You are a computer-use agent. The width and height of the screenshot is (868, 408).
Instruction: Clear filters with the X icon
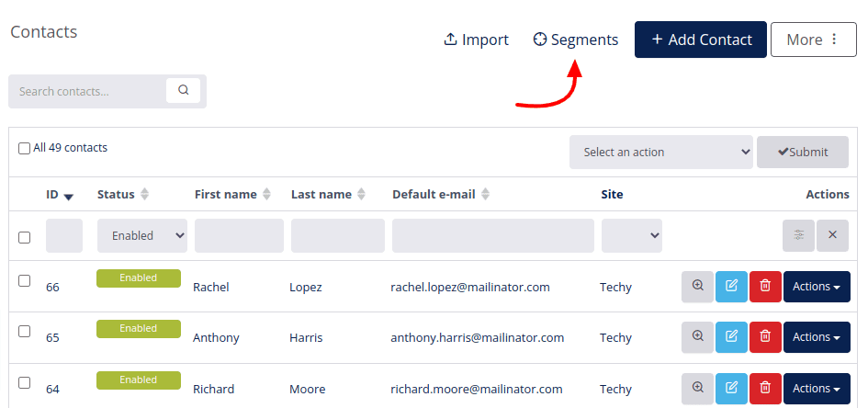832,235
